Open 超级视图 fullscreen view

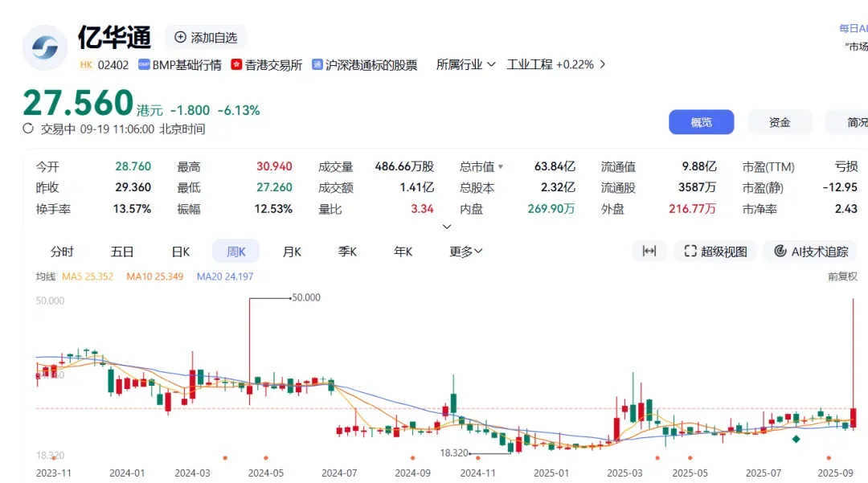tap(715, 252)
